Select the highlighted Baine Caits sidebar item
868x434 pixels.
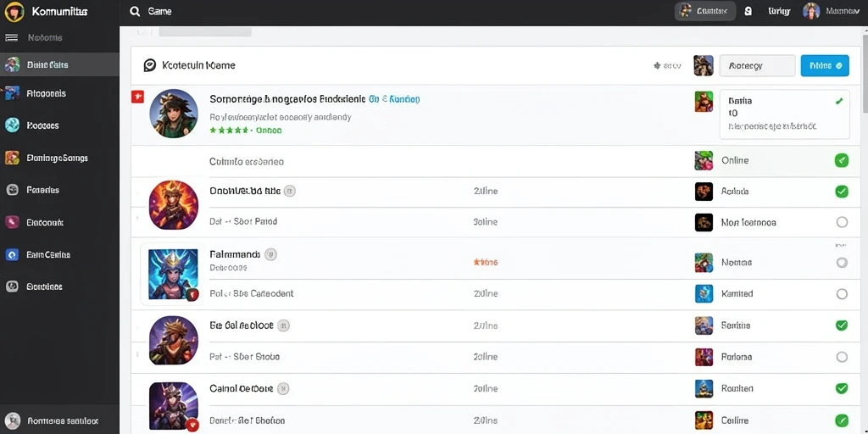pos(60,64)
